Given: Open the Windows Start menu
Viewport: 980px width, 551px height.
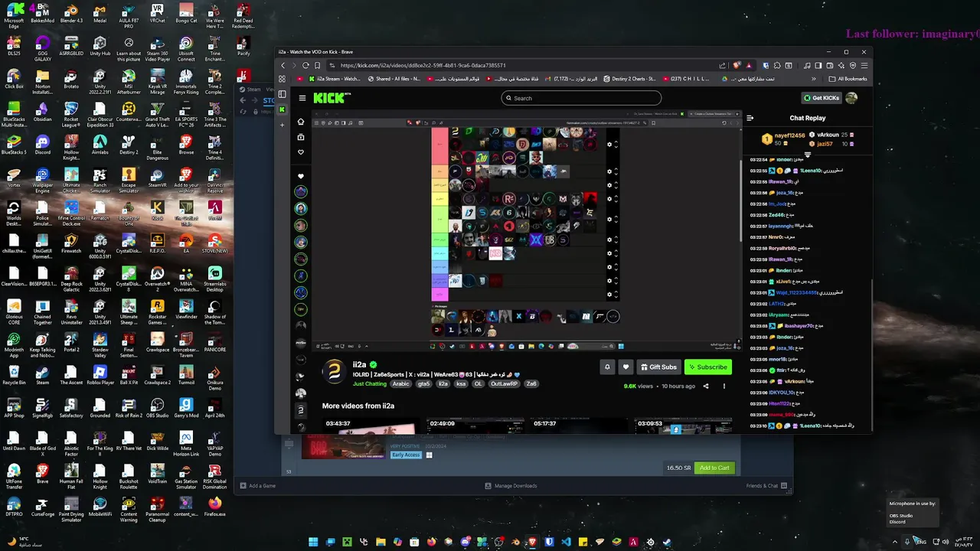Looking at the screenshot, I should tap(313, 542).
